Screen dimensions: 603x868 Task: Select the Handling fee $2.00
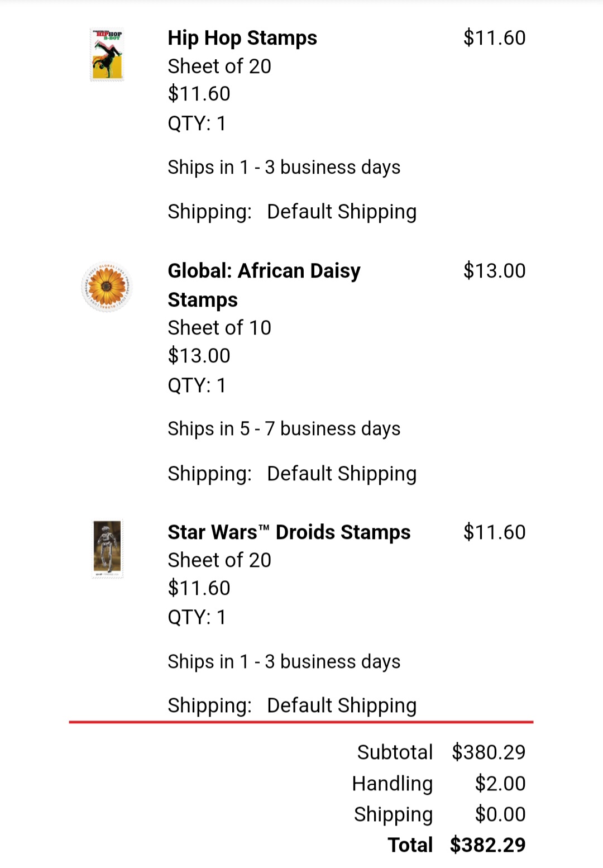500,784
